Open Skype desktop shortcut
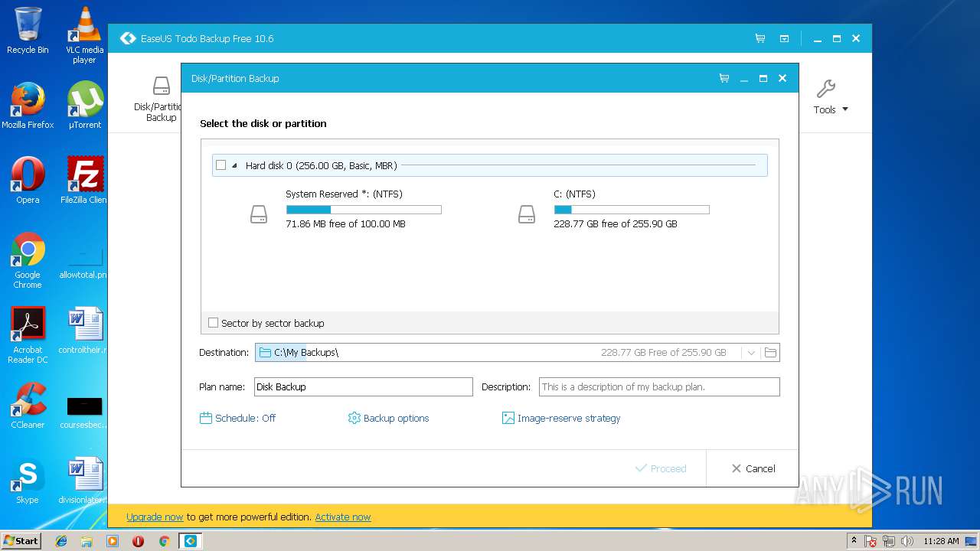Image resolution: width=980 pixels, height=551 pixels. 28,481
